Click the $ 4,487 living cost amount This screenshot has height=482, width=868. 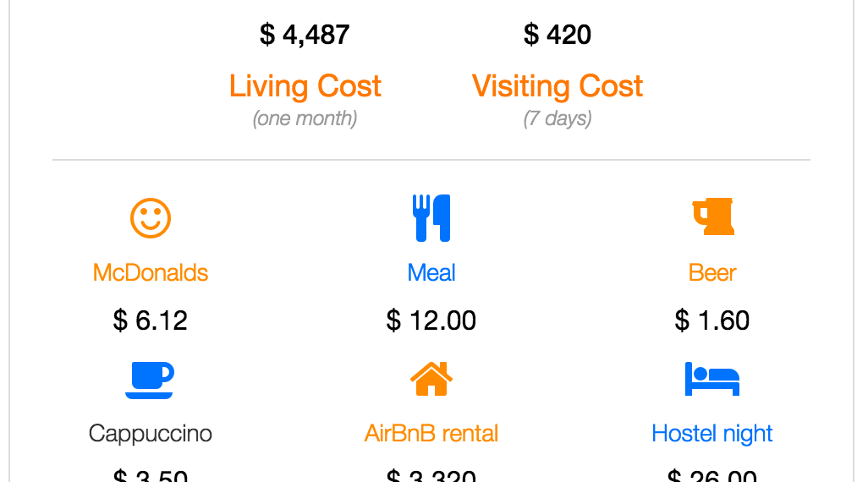point(305,35)
